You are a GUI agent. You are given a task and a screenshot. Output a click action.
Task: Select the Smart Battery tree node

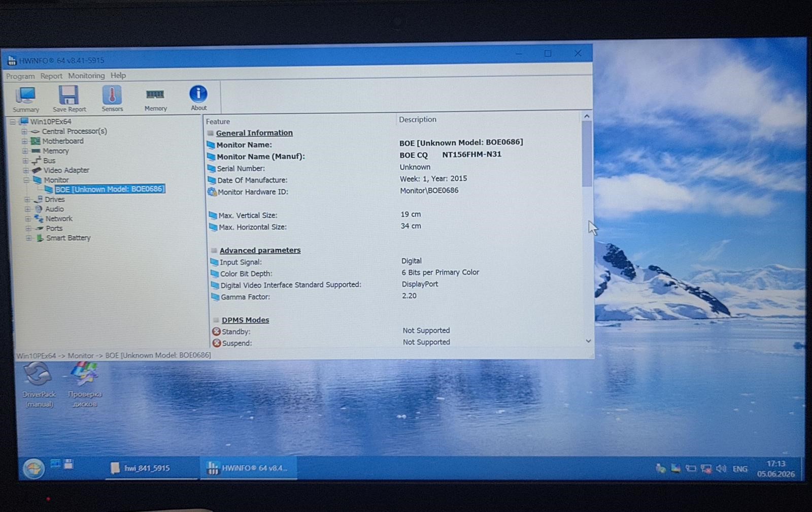(x=68, y=238)
